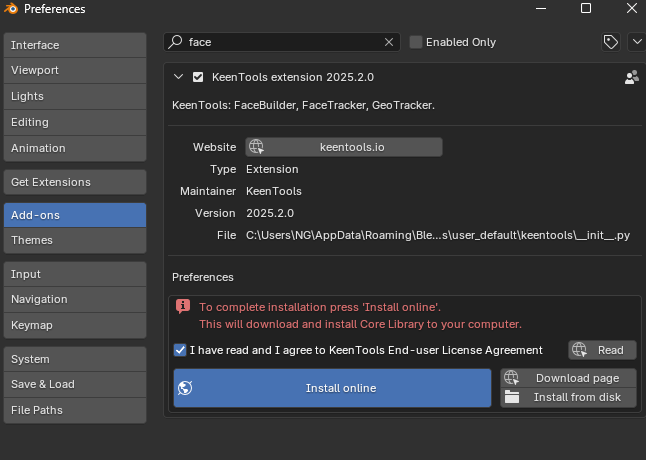The height and width of the screenshot is (460, 646).
Task: Switch to Get Extensions section
Action: (75, 182)
